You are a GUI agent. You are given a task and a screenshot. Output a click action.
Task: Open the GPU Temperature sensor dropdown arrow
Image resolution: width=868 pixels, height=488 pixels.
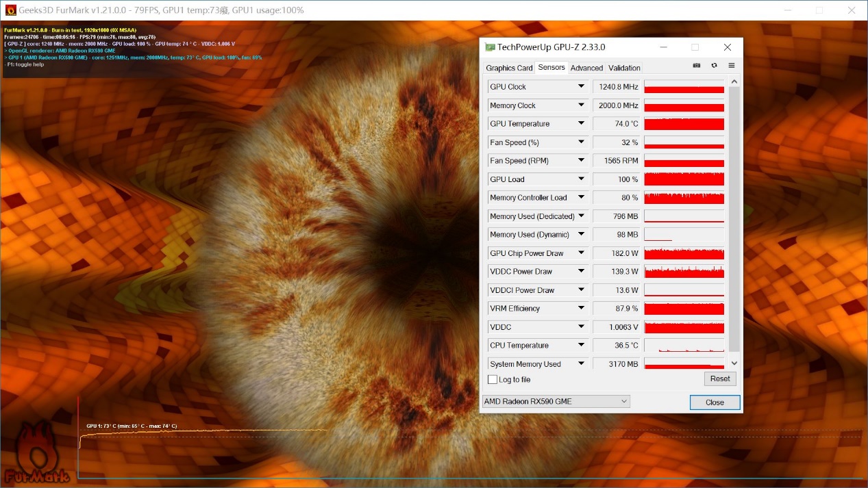[x=581, y=124]
